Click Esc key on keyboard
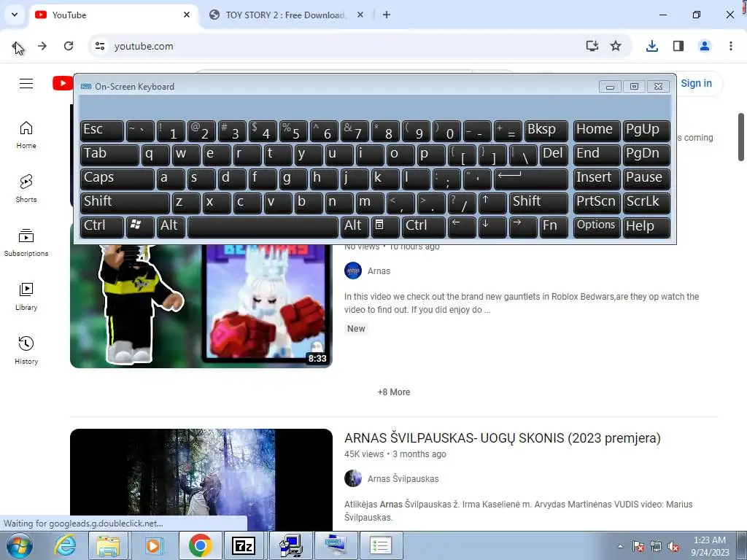The width and height of the screenshot is (747, 560). 102,130
